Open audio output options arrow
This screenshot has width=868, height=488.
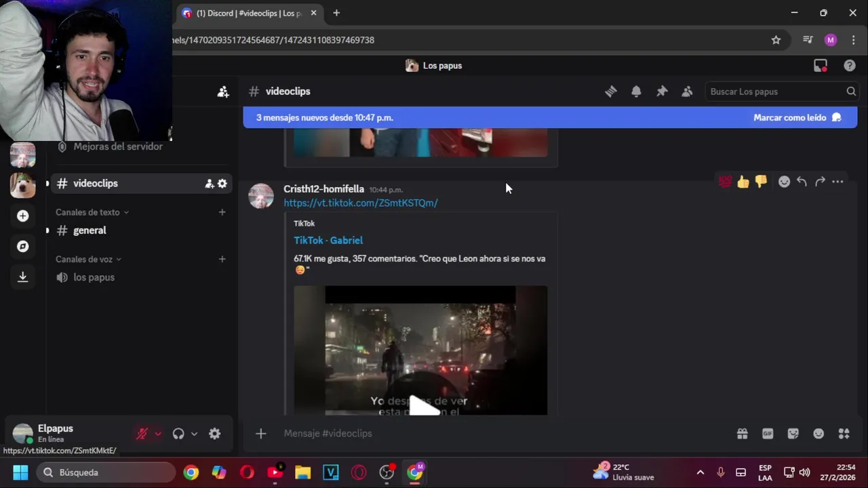194,434
